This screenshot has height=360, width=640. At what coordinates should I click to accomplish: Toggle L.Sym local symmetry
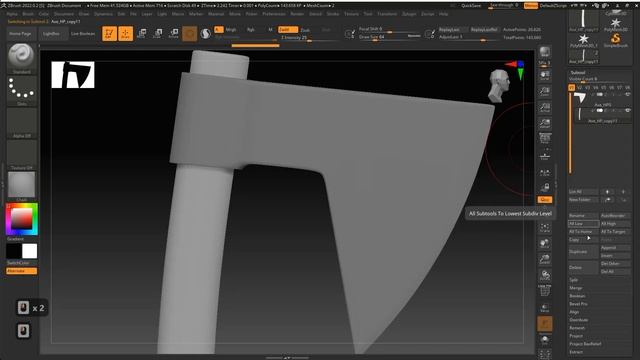click(544, 173)
